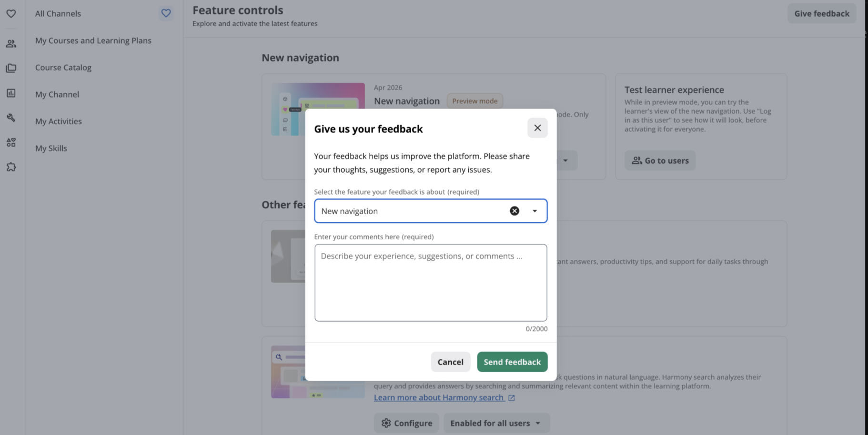Click the heart badge beside All Channels
The image size is (868, 435).
pos(166,13)
